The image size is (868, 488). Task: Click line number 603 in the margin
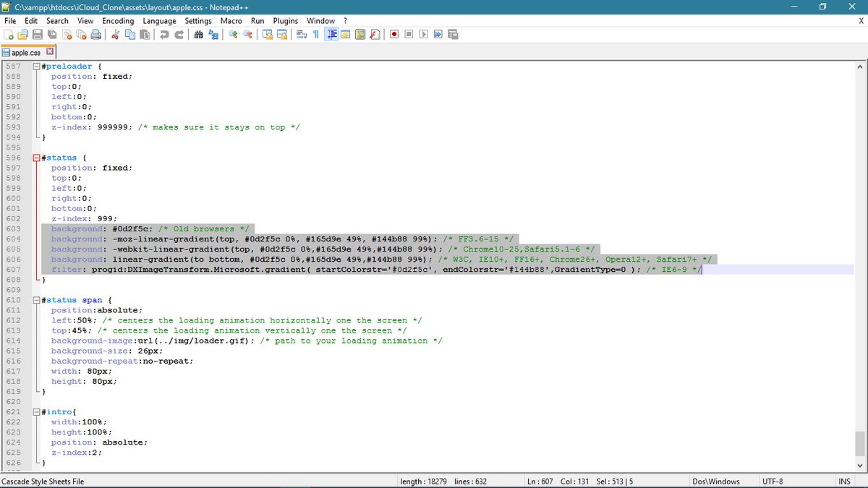pyautogui.click(x=13, y=228)
